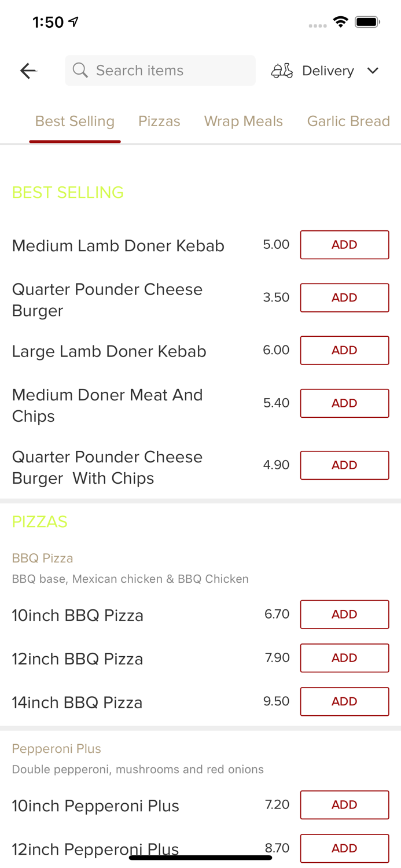Tap the delivery scooter icon
The image size is (401, 868).
coord(282,70)
